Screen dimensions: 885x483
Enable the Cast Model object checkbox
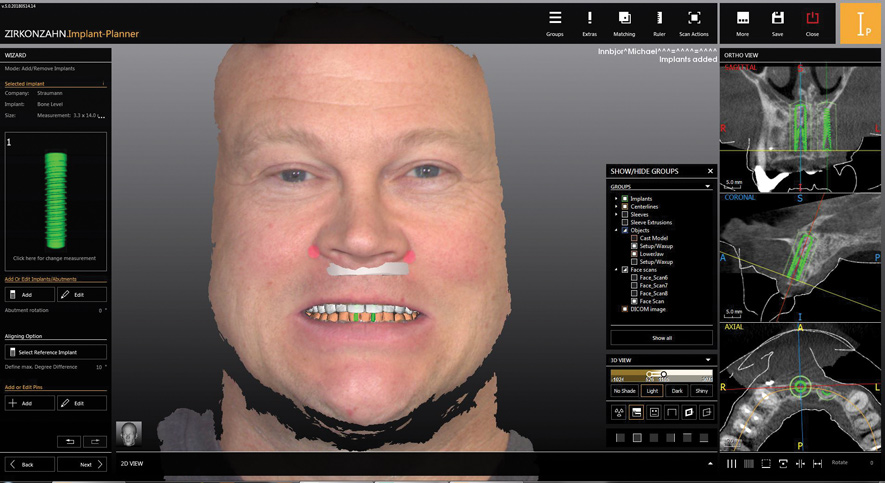coord(634,238)
